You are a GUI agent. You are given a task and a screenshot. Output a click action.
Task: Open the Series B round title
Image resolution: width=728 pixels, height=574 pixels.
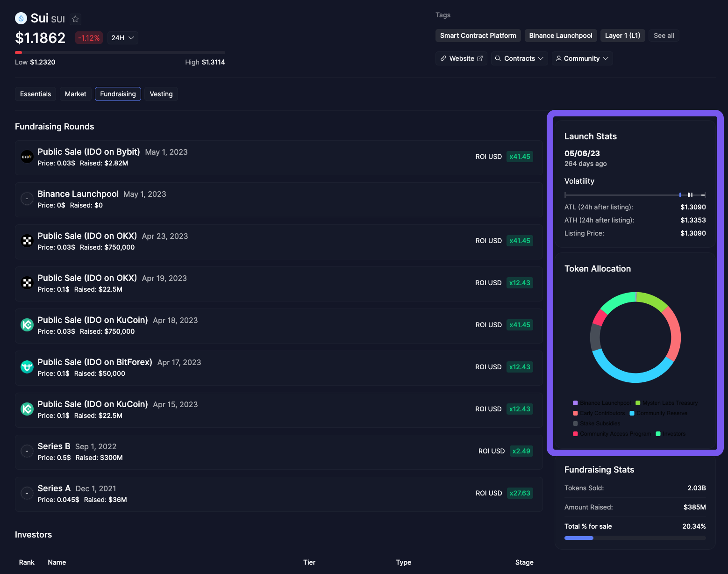pos(54,446)
